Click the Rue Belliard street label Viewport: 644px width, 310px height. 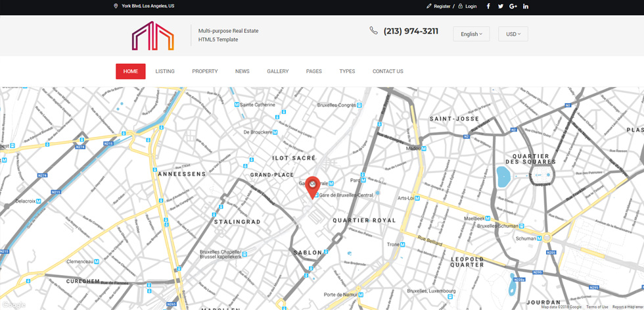click(430, 240)
